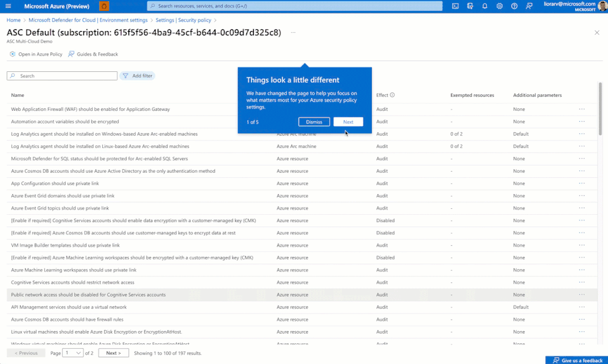Viewport: 608px width, 364px height.
Task: Open the user account avatar
Action: [x=603, y=6]
